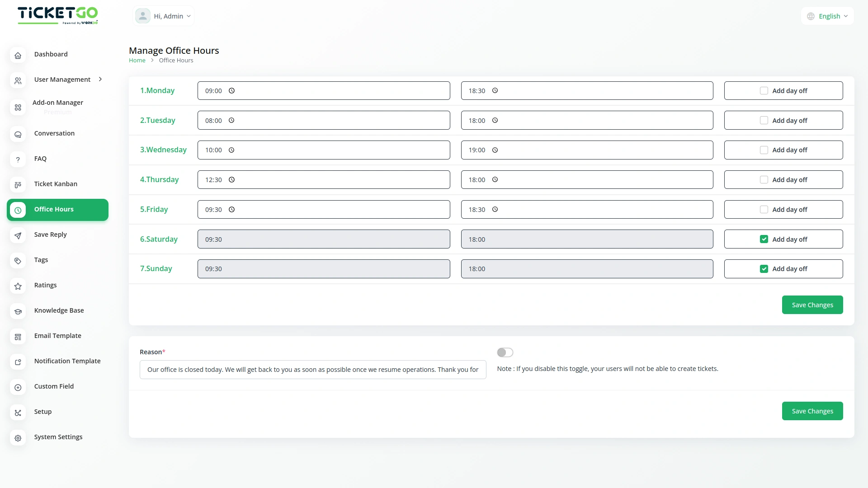Save the office hours changes

[x=812, y=305]
